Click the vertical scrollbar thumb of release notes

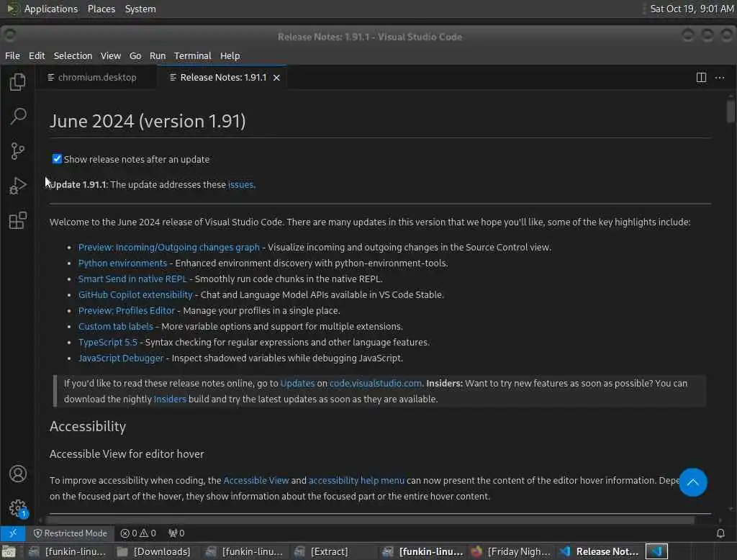[730, 112]
